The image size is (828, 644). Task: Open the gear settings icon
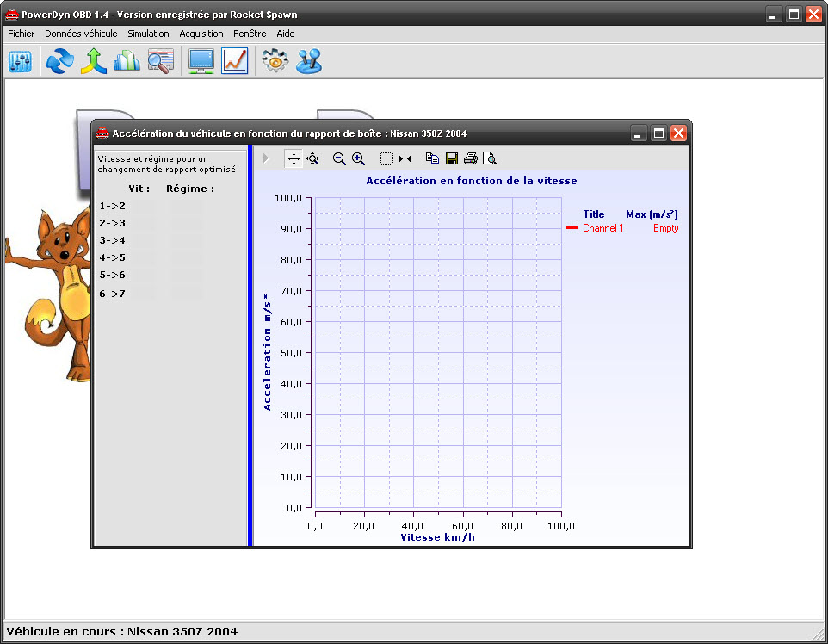click(275, 61)
